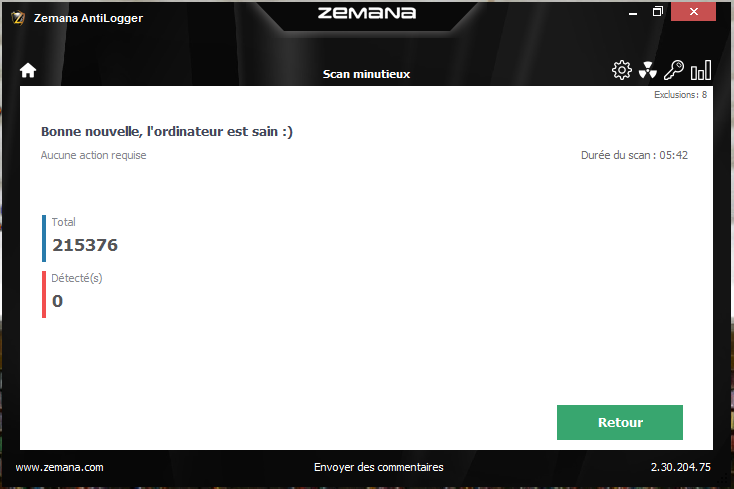Open the Reports bar chart icon
The image size is (734, 489).
(x=701, y=70)
